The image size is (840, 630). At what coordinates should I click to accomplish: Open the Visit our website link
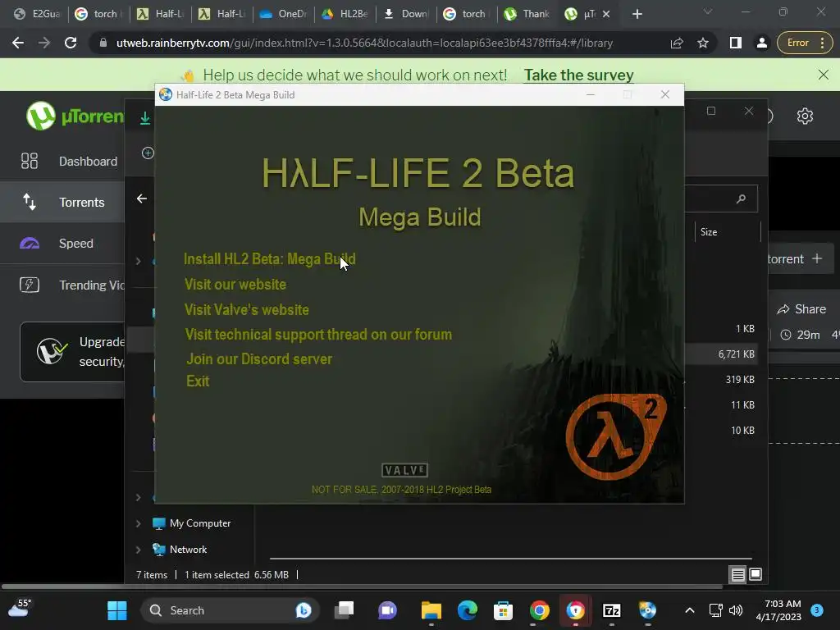pos(235,285)
